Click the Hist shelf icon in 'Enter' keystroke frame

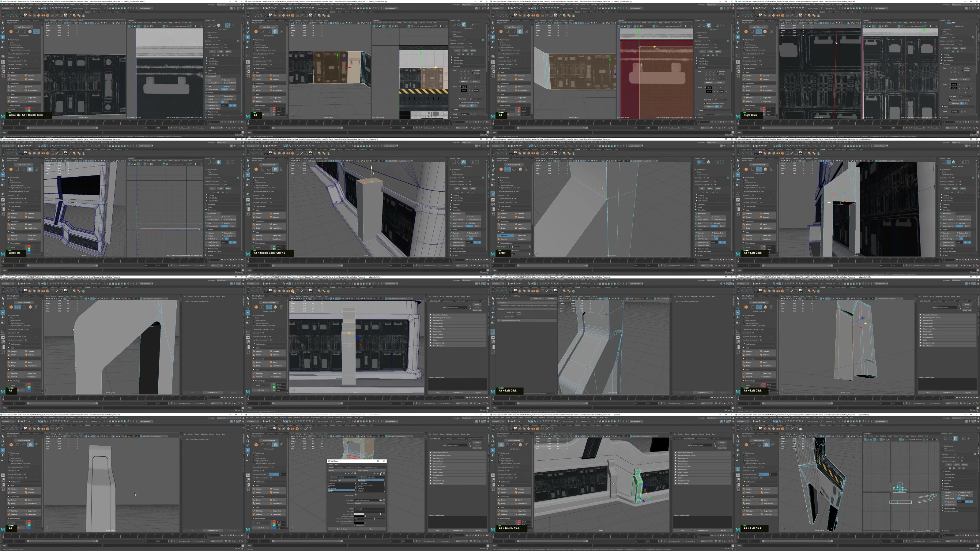(x=516, y=153)
